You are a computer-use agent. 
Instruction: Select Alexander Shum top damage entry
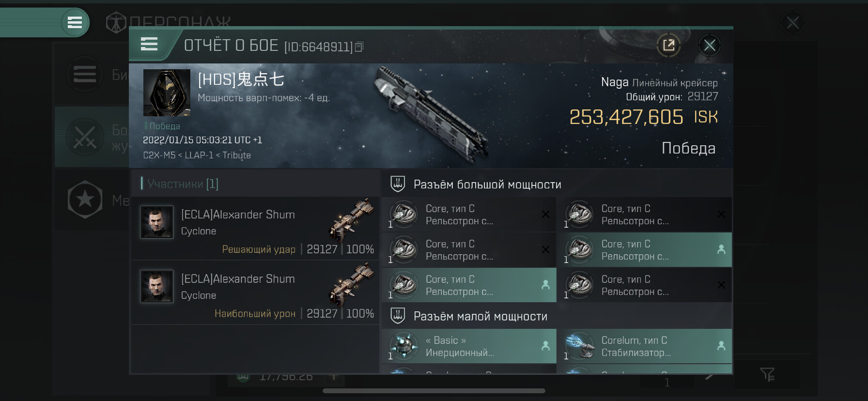(x=255, y=293)
